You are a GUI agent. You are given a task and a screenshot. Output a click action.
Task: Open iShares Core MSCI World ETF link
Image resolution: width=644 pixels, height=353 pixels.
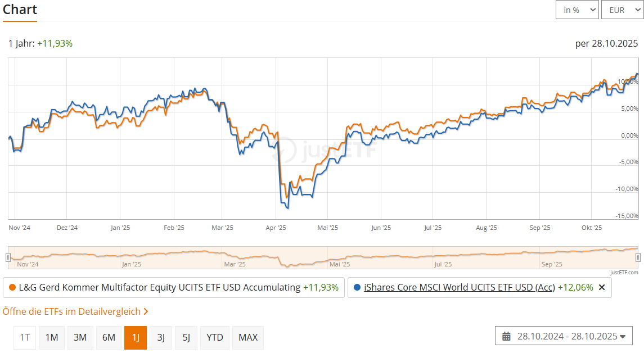[459, 287]
